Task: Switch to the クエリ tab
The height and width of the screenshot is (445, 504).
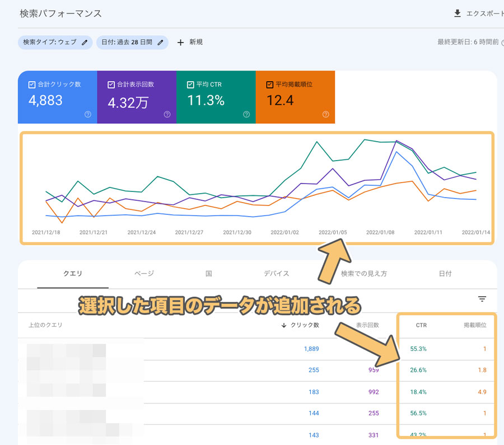Action: pyautogui.click(x=73, y=274)
